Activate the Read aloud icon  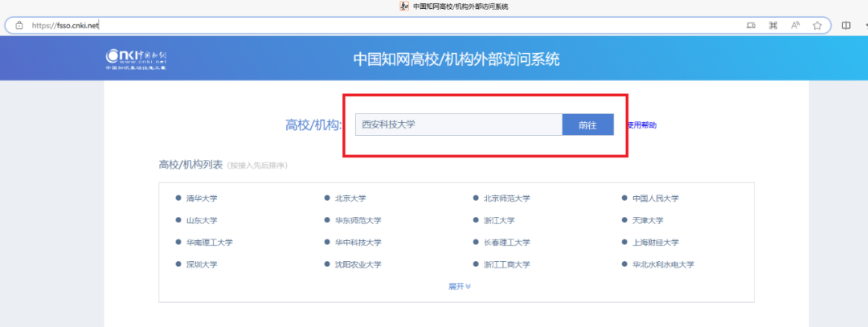click(796, 25)
